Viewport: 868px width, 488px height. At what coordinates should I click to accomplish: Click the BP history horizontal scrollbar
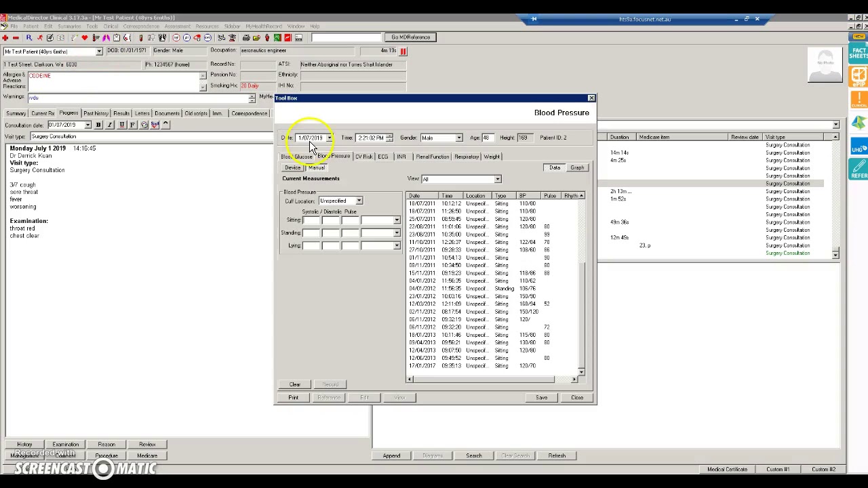492,379
